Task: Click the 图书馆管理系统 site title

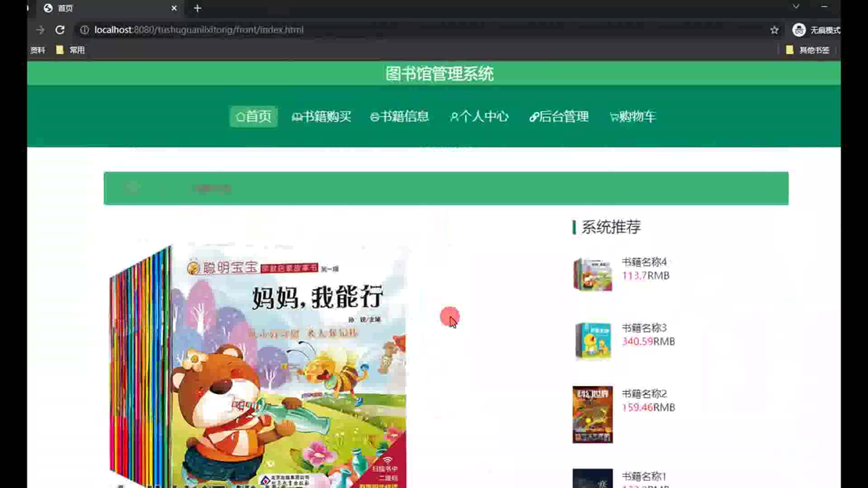Action: (x=439, y=74)
